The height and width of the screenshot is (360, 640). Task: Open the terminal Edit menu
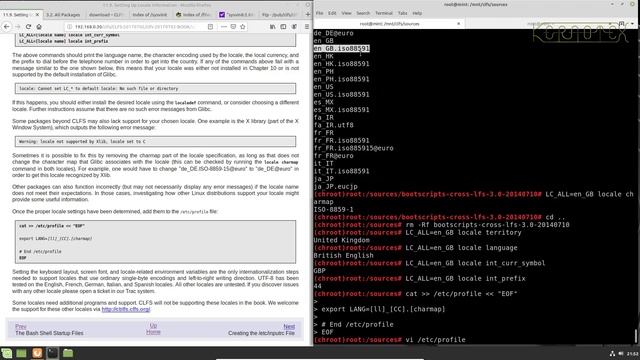click(332, 13)
